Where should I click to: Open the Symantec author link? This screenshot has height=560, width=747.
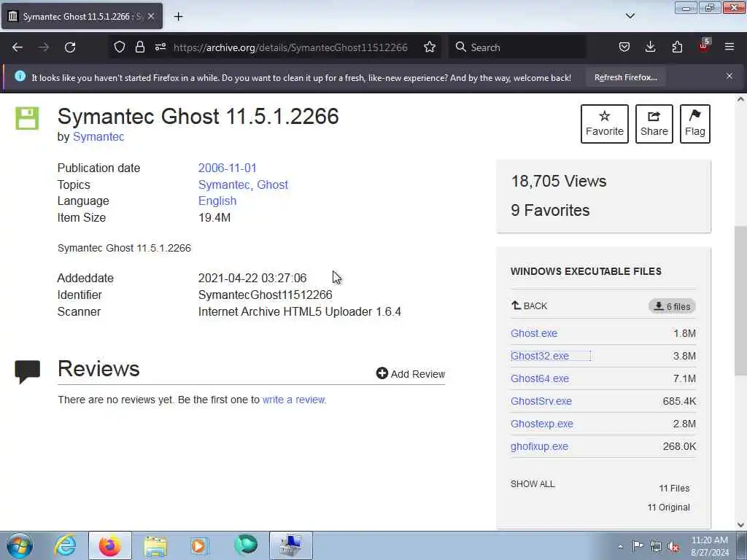point(98,136)
